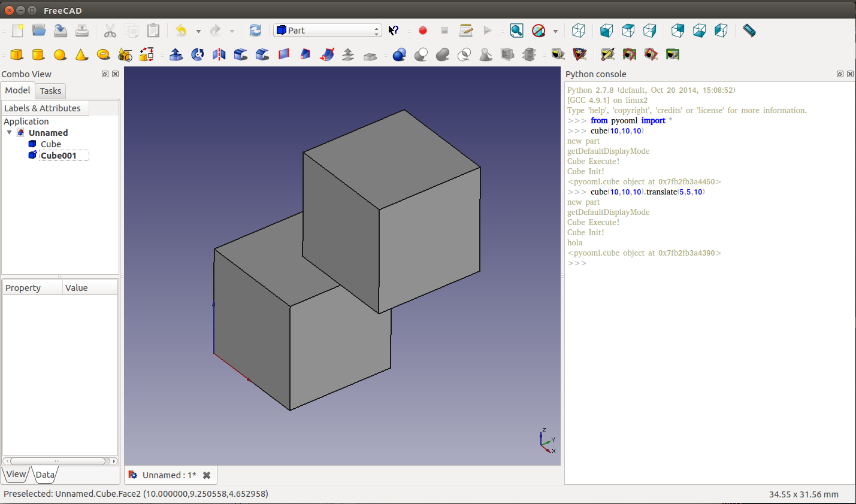
Task: Select the Extrude tool
Action: pyautogui.click(x=176, y=54)
